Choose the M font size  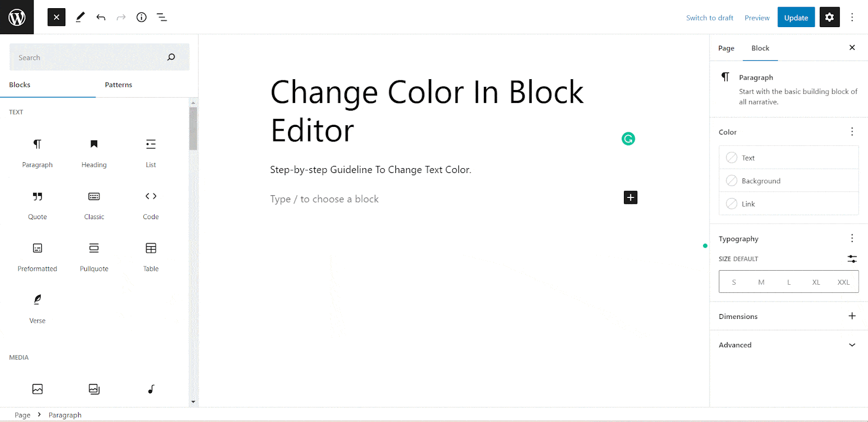coord(761,282)
